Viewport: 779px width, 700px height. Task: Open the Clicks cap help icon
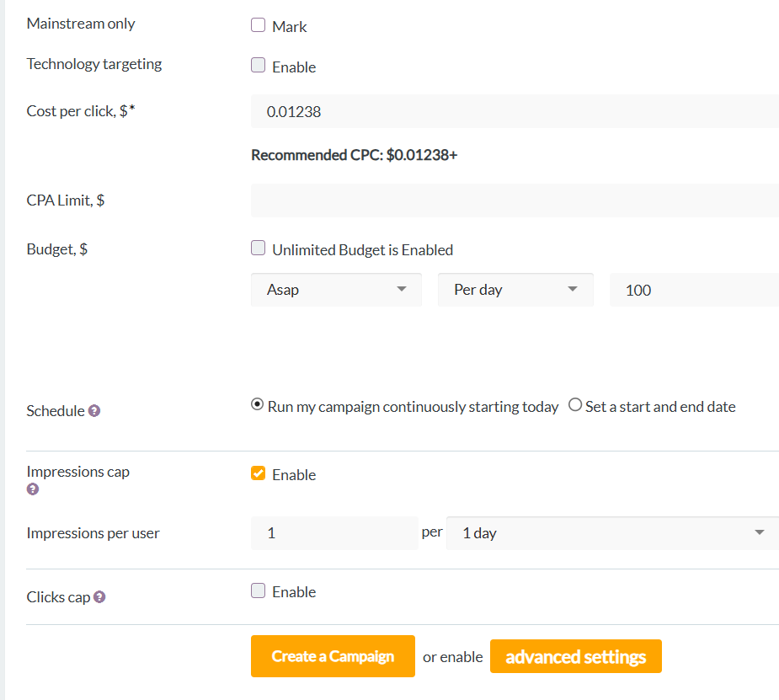pos(99,596)
